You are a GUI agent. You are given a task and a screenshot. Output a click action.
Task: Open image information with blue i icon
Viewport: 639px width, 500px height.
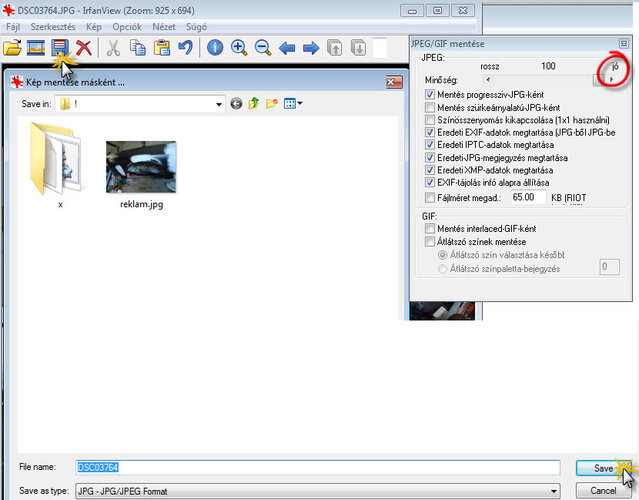point(214,47)
